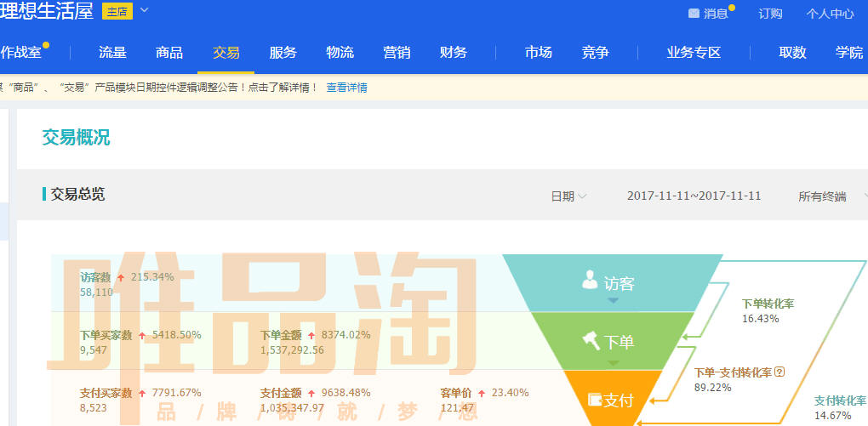
Task: Click the 支付 funnel segment
Action: pyautogui.click(x=612, y=398)
